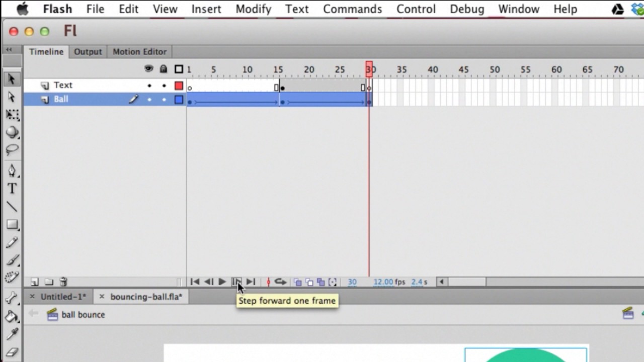Select the Subselection tool
Screen dimensions: 644x362
pos(12,97)
